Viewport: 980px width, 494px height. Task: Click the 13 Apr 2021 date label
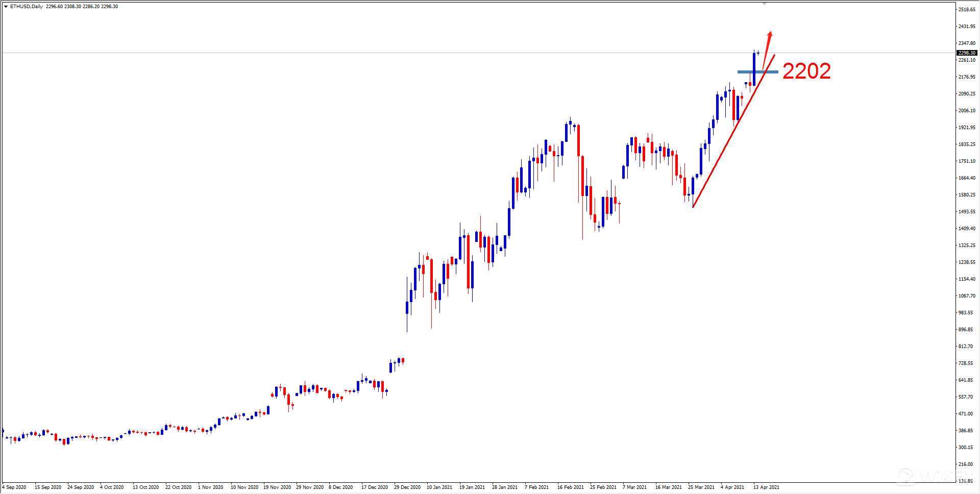click(x=766, y=487)
